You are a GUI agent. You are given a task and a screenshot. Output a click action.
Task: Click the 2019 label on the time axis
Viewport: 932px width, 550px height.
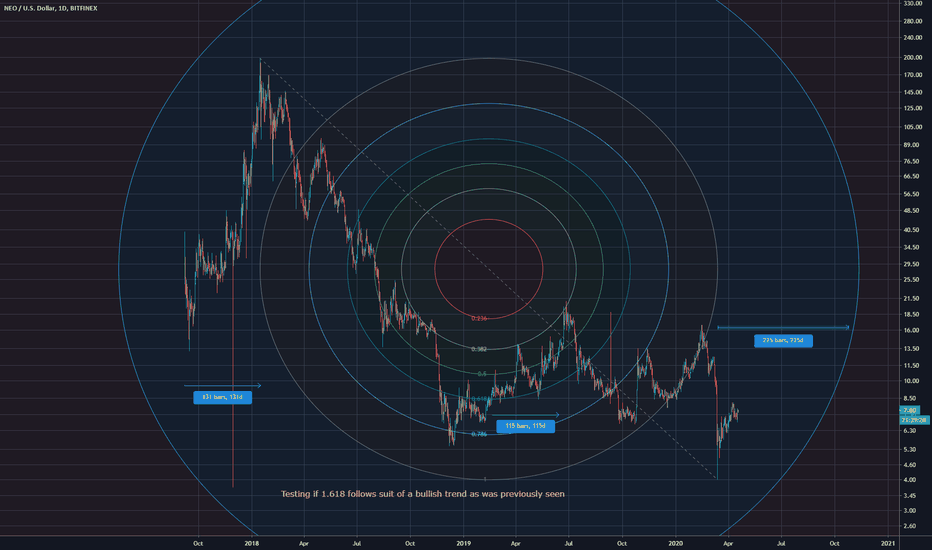point(463,543)
